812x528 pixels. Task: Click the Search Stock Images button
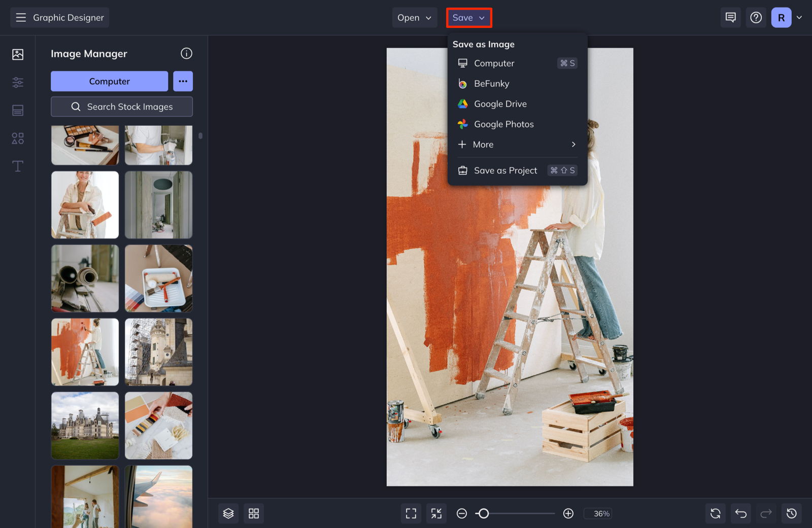121,107
